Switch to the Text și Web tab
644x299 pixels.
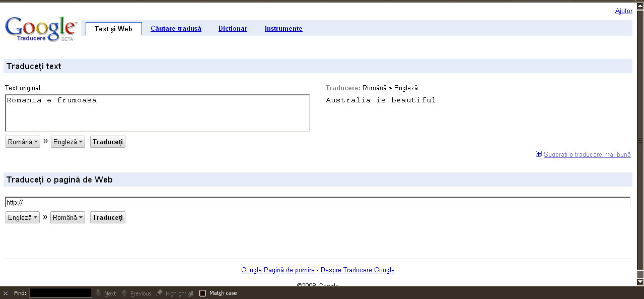coord(113,29)
